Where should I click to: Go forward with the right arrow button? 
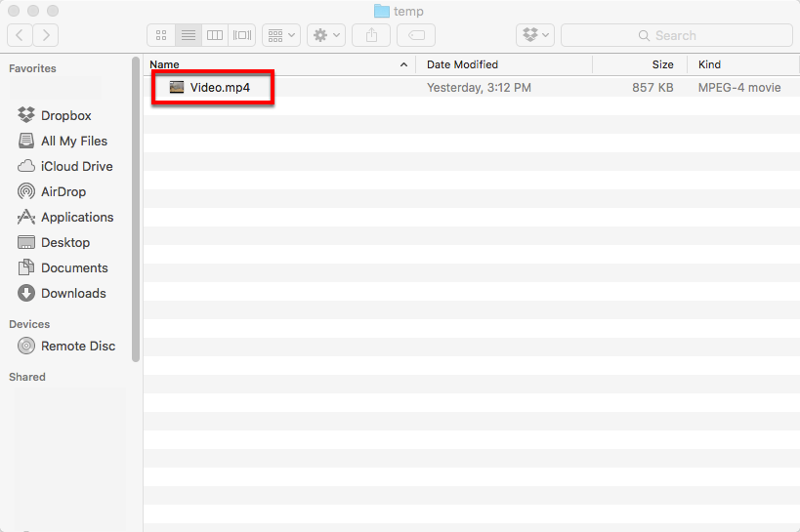click(46, 35)
